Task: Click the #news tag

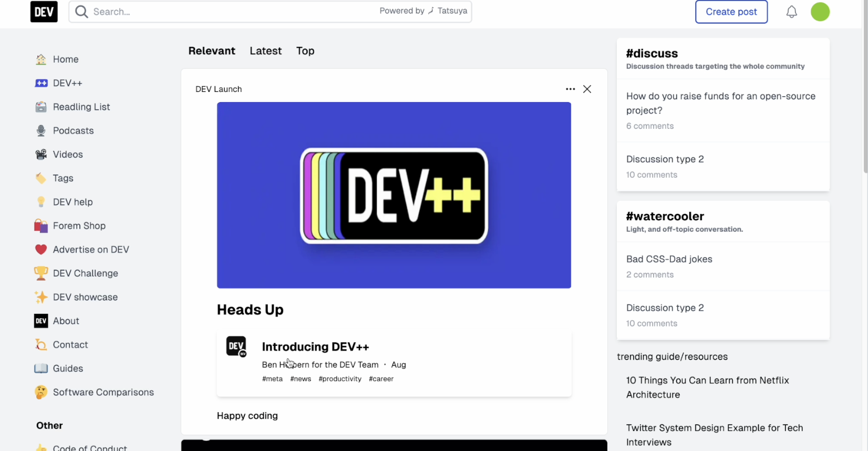Action: coord(301,379)
